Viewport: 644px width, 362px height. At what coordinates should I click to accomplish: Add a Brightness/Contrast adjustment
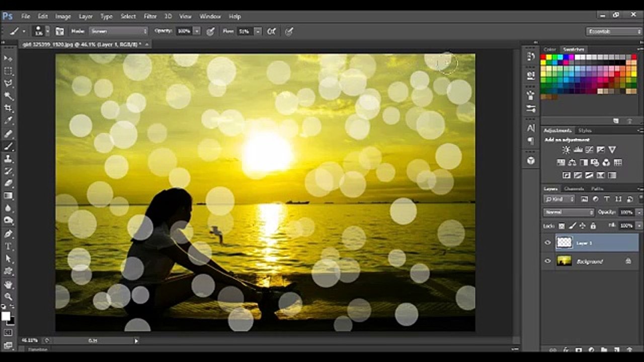tap(566, 150)
